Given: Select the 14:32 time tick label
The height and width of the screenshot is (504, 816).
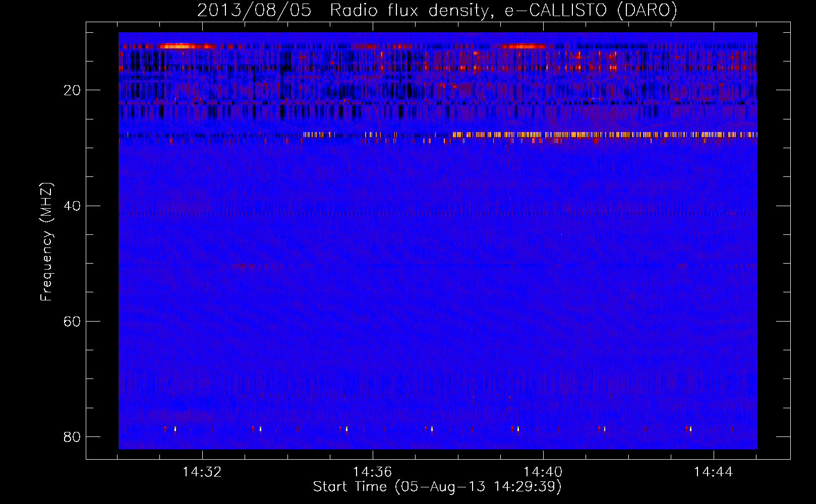Looking at the screenshot, I should tap(202, 472).
